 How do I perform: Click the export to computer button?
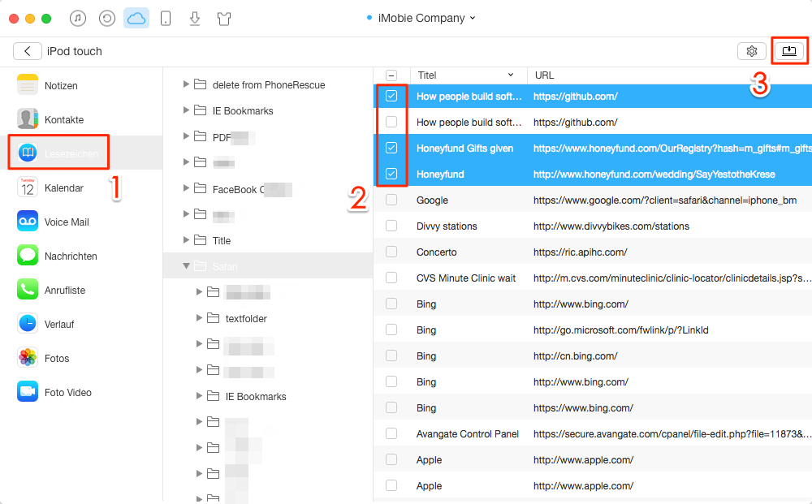click(x=788, y=51)
